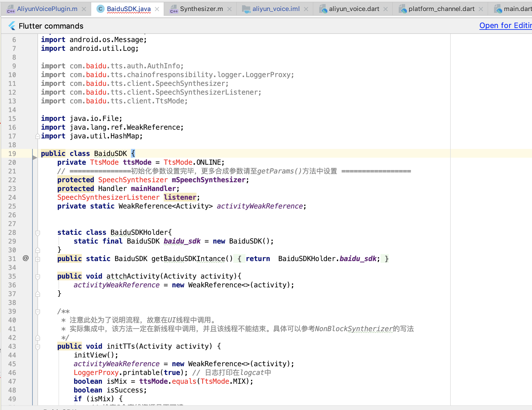Click isSuccess variable on line 48
The height and width of the screenshot is (410, 532).
(125, 390)
